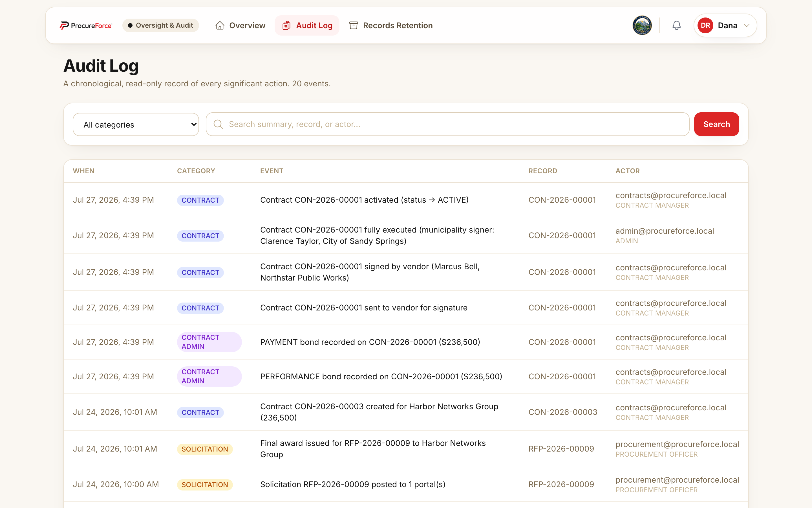The height and width of the screenshot is (508, 812).
Task: Click event 'fully executed' municipality signer text
Action: 377,236
